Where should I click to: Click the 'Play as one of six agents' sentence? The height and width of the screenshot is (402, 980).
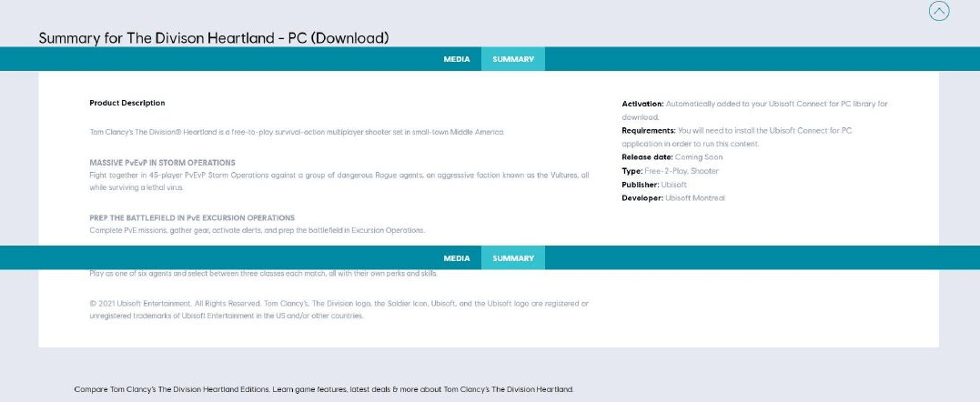point(263,274)
